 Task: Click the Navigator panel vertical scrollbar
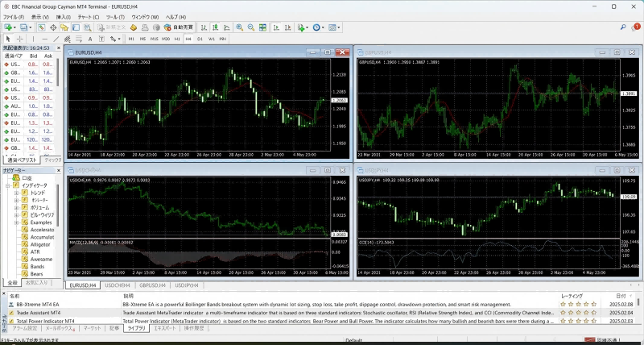[58, 206]
